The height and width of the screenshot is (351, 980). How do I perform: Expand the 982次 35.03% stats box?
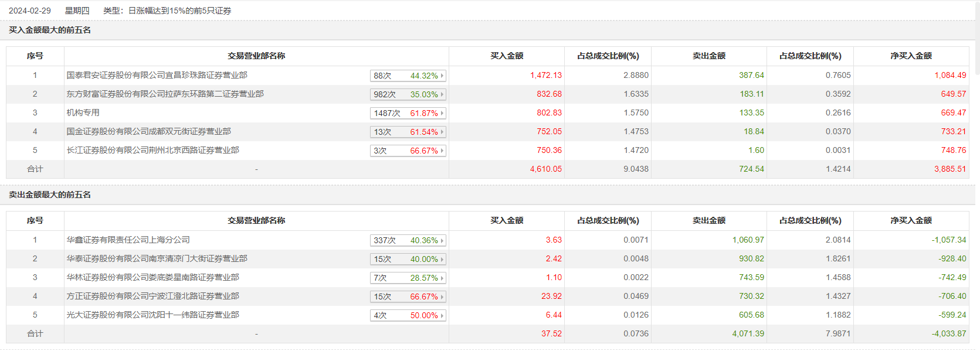408,94
